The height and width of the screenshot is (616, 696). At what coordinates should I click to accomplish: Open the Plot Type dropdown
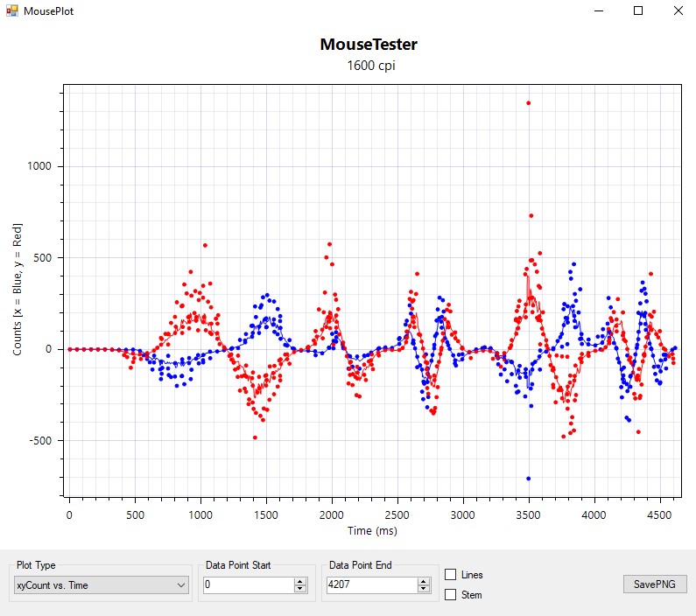102,585
